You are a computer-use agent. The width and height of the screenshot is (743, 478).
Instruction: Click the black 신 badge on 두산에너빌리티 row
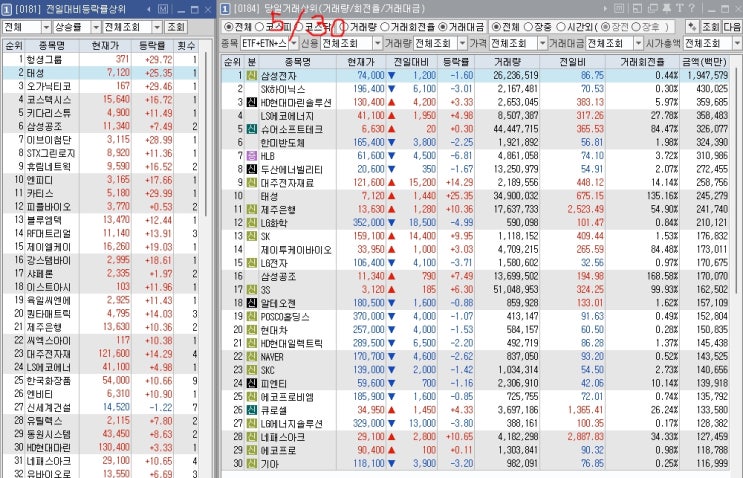(x=252, y=169)
